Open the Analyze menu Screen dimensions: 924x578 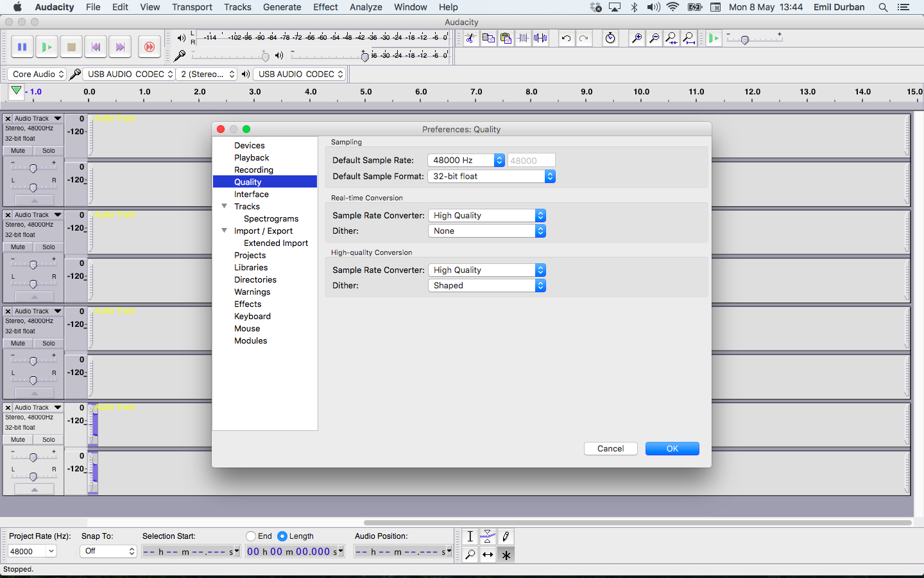pos(366,7)
